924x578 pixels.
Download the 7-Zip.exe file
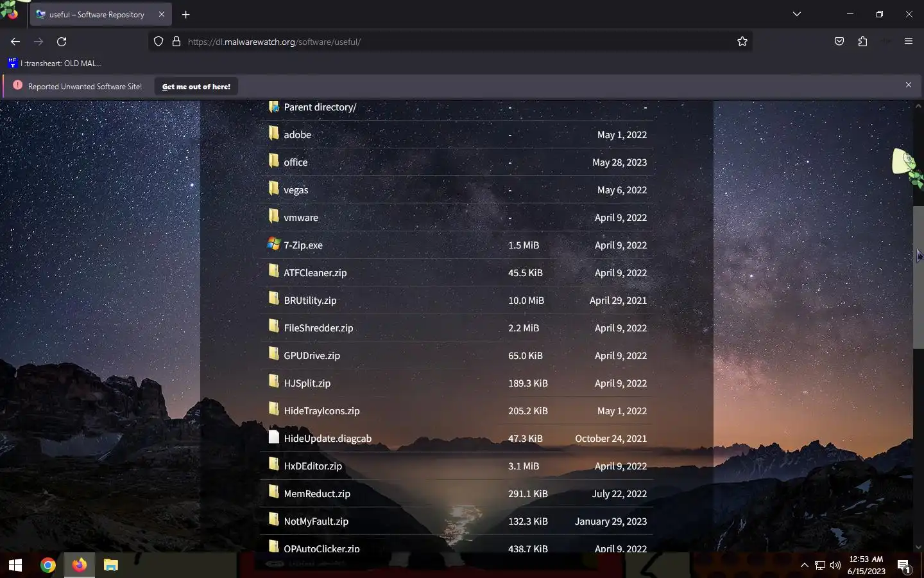pyautogui.click(x=303, y=245)
